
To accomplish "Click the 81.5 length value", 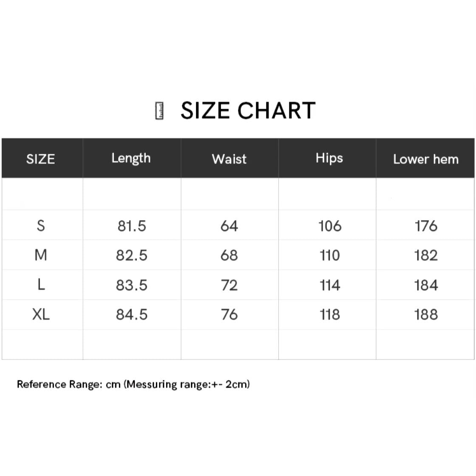I will click(x=132, y=226).
